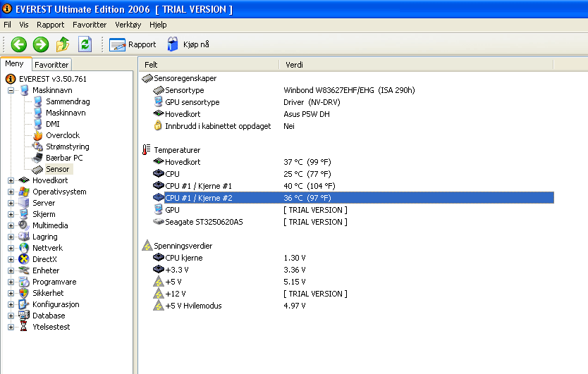Collapse the Maskinnavn tree branch

click(x=11, y=90)
